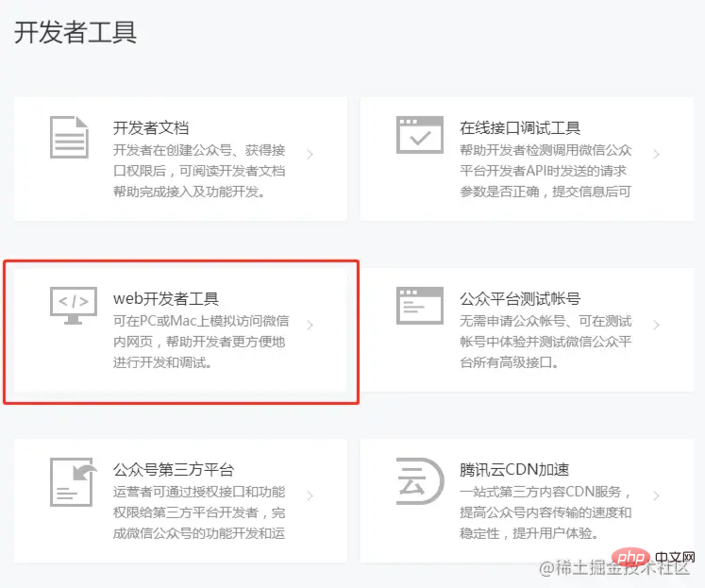705x588 pixels.
Task: Open the 公众号第三方平台 title link
Action: click(174, 470)
